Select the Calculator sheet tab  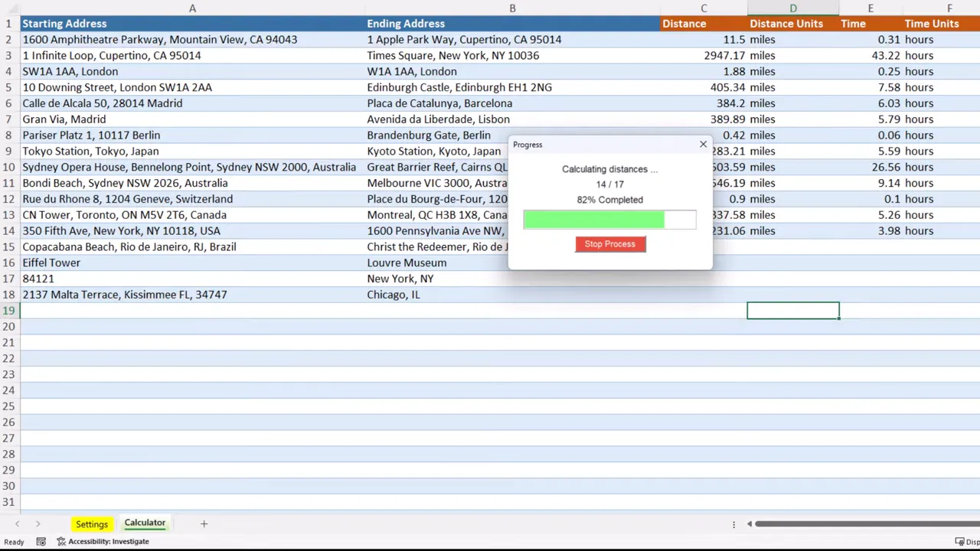(x=145, y=523)
